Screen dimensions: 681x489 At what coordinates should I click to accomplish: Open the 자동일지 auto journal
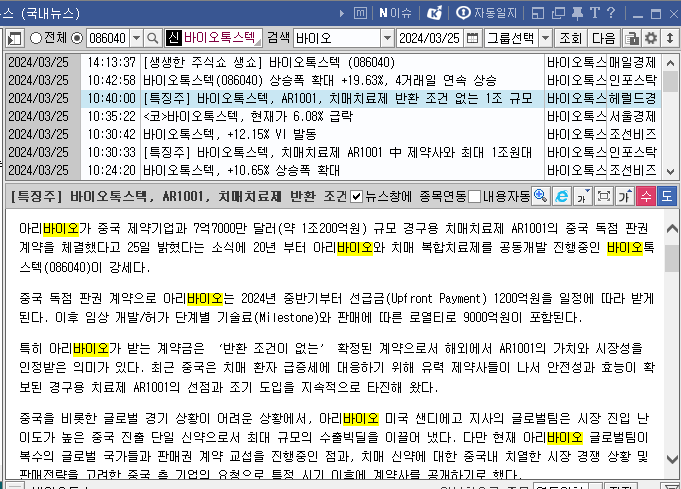pyautogui.click(x=486, y=13)
